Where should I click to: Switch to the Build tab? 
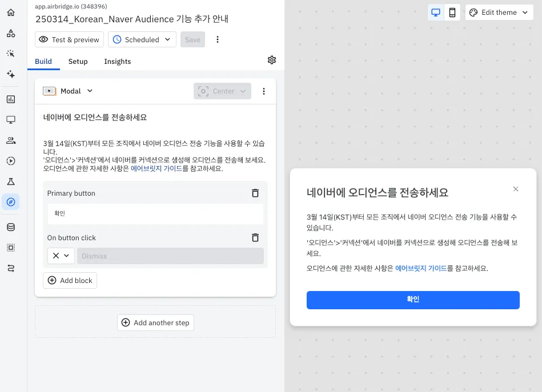point(43,62)
